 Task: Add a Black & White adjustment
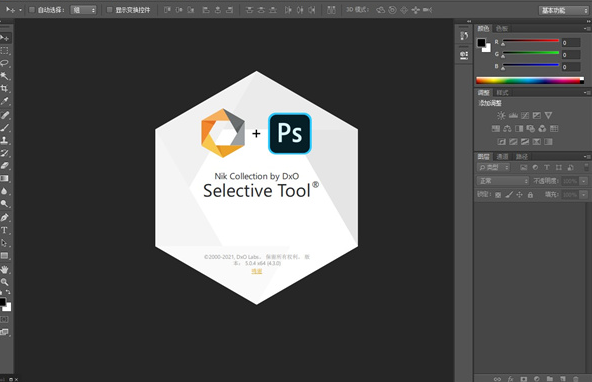pyautogui.click(x=519, y=129)
